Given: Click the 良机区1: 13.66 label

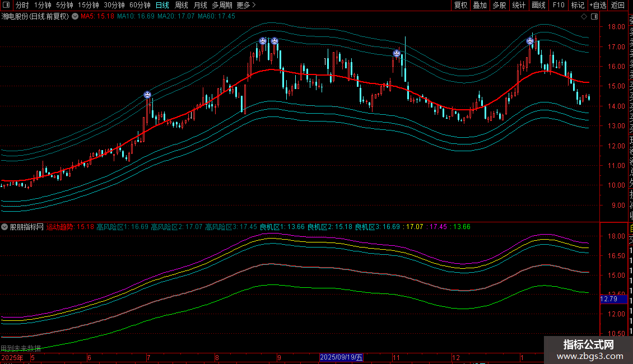Looking at the screenshot, I should (282, 227).
